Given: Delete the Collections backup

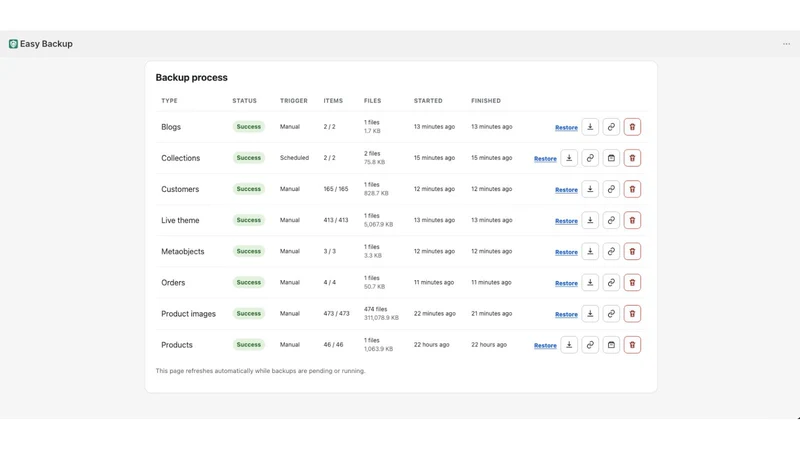Looking at the screenshot, I should [632, 158].
